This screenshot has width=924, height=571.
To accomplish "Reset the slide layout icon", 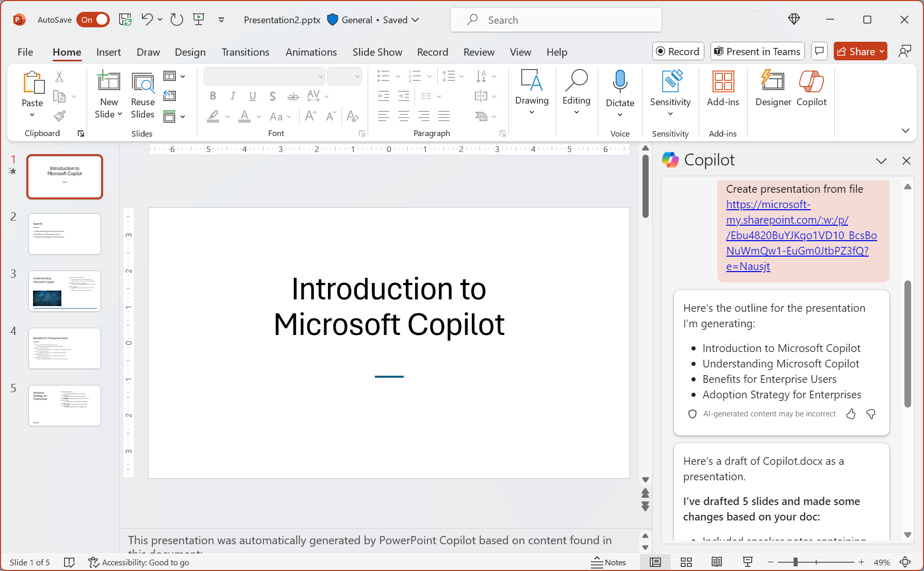I will click(169, 96).
